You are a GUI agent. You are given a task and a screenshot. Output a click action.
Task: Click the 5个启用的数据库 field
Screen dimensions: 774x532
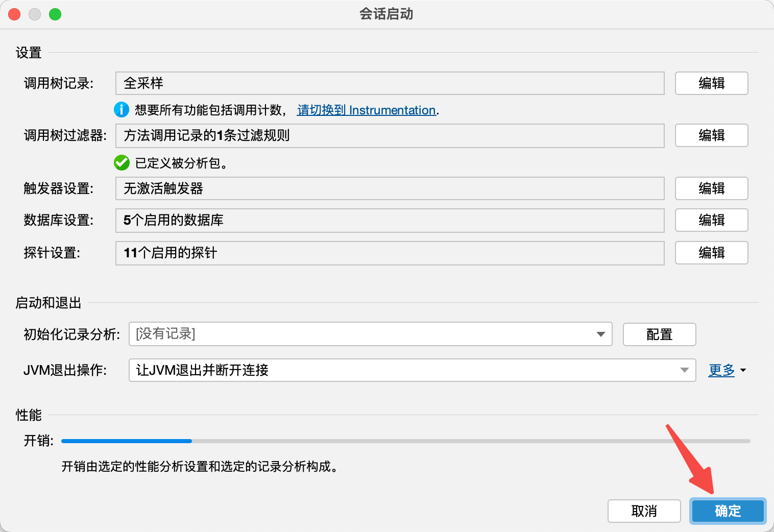point(390,220)
